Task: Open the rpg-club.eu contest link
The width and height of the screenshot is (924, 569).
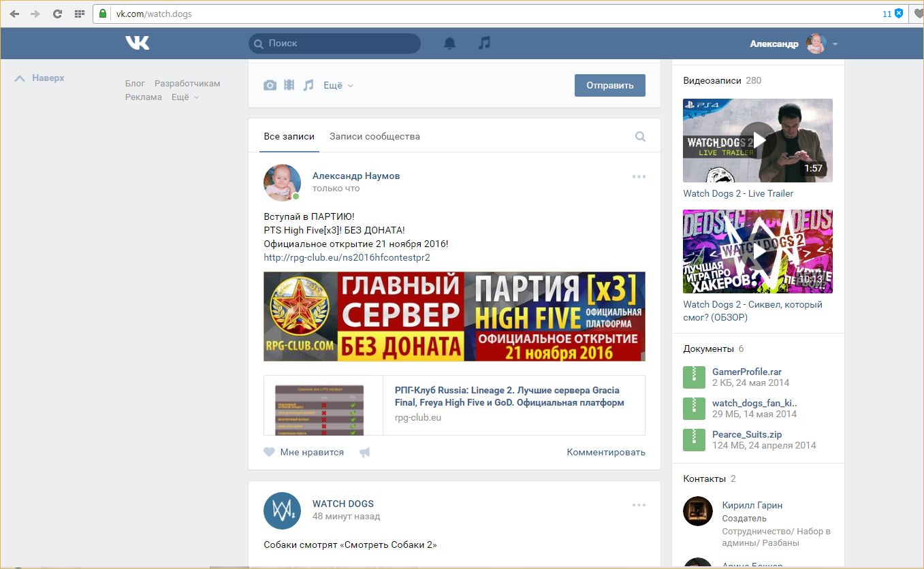Action: (x=347, y=257)
